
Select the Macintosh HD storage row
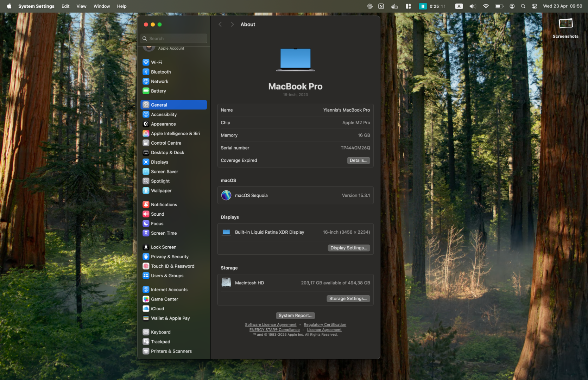click(x=295, y=283)
